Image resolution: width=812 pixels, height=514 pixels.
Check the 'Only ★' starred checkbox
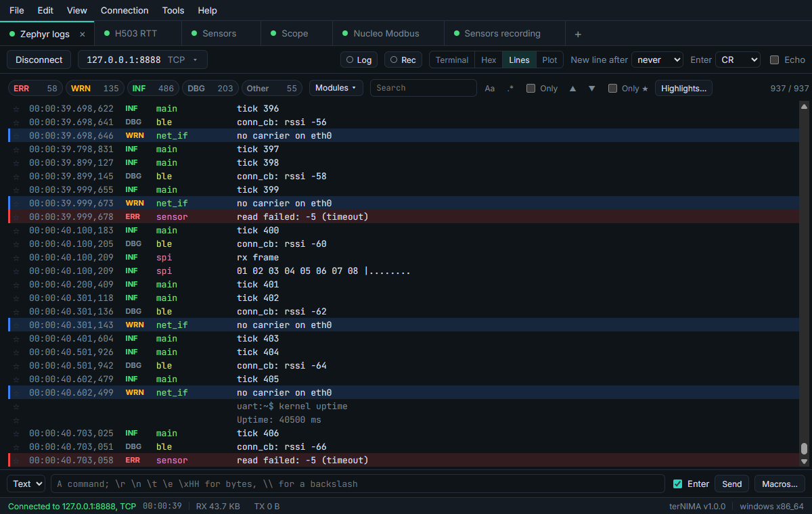click(613, 89)
